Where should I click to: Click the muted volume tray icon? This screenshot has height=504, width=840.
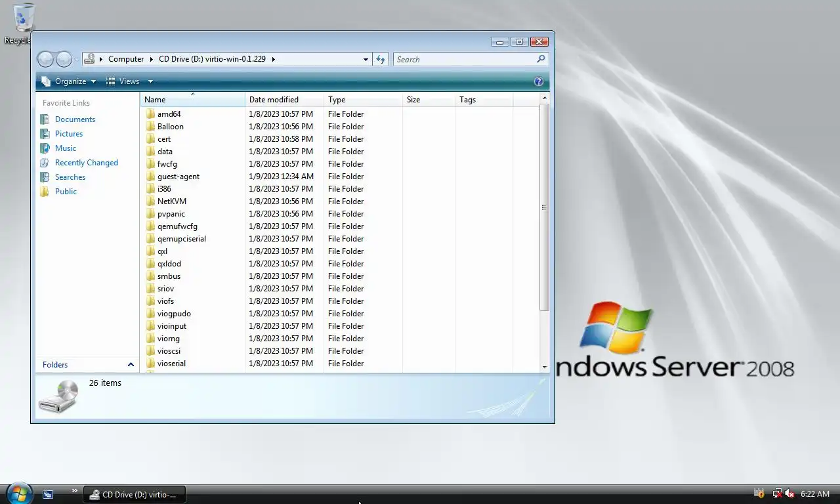pos(789,493)
